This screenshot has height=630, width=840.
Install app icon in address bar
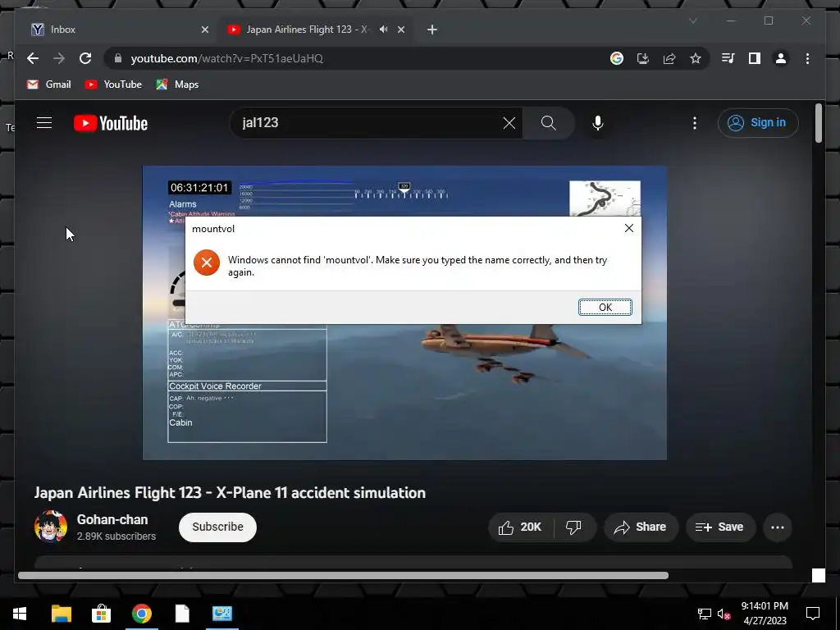click(x=643, y=58)
